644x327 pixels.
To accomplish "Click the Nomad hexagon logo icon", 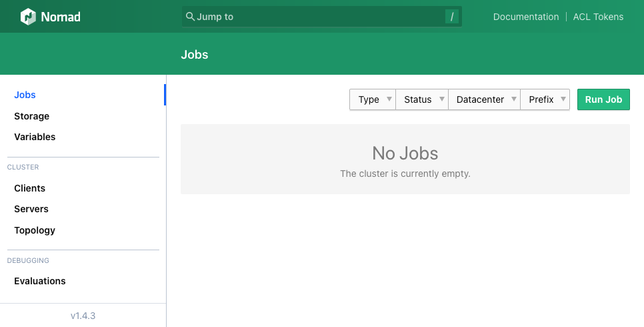I will pos(28,17).
